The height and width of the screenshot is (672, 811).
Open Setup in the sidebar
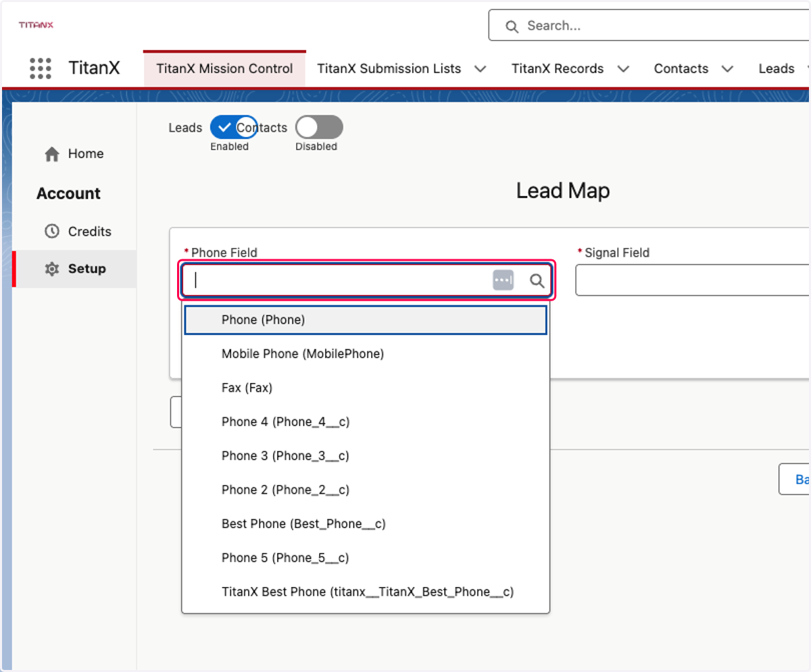pos(74,269)
